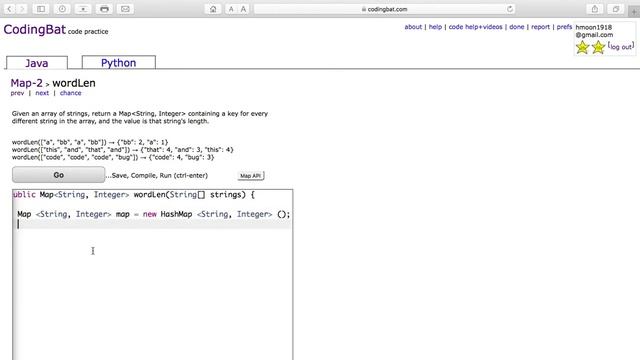Focus the codingbat.com address bar

384,9
